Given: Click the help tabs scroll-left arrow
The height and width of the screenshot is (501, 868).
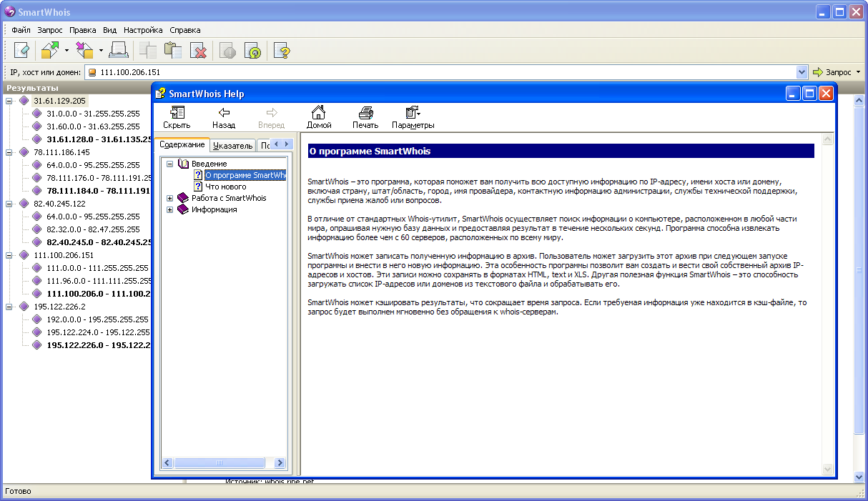Looking at the screenshot, I should click(275, 144).
